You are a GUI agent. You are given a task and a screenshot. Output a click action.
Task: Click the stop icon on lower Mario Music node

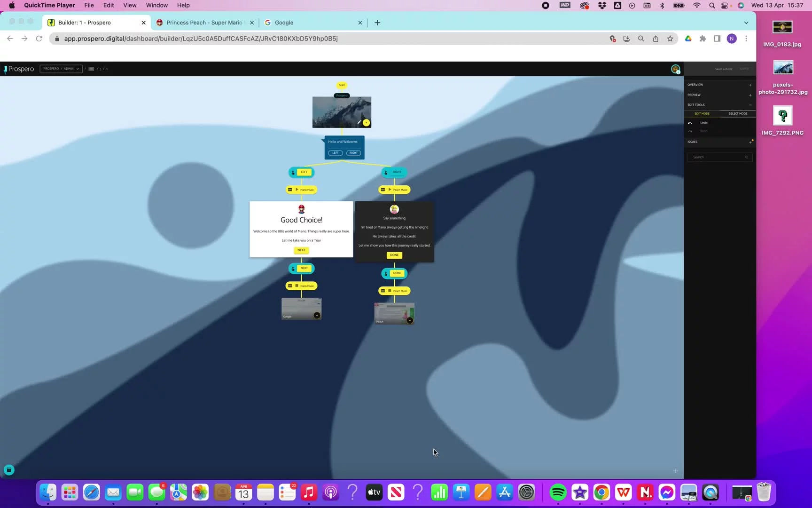coord(297,286)
